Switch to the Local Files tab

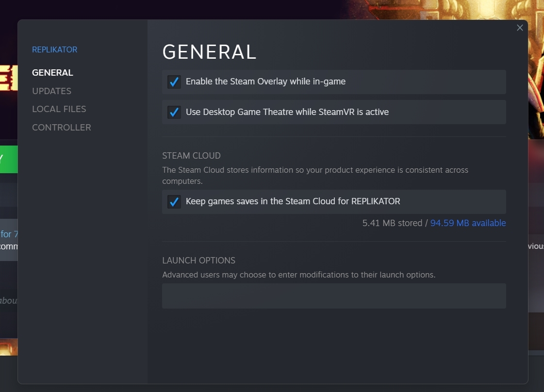point(59,109)
